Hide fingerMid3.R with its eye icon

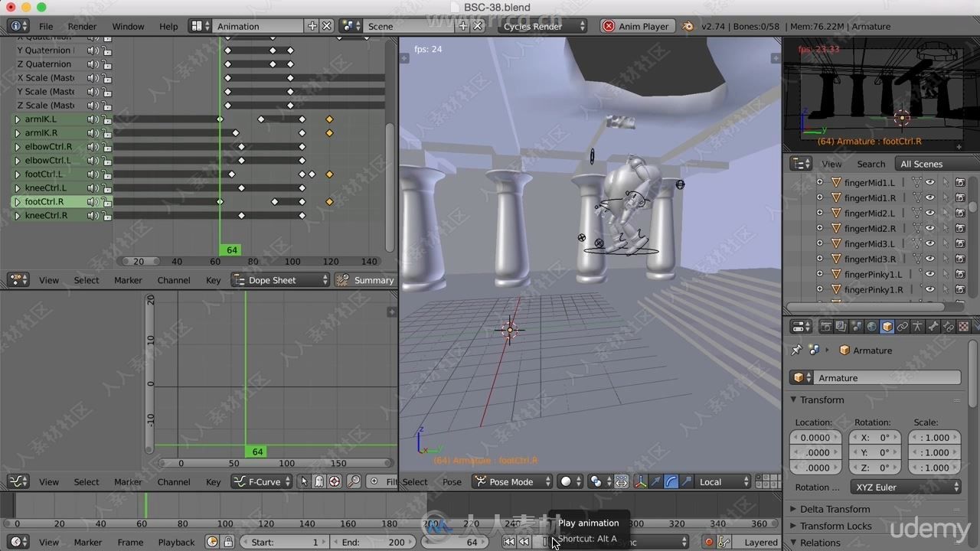929,259
